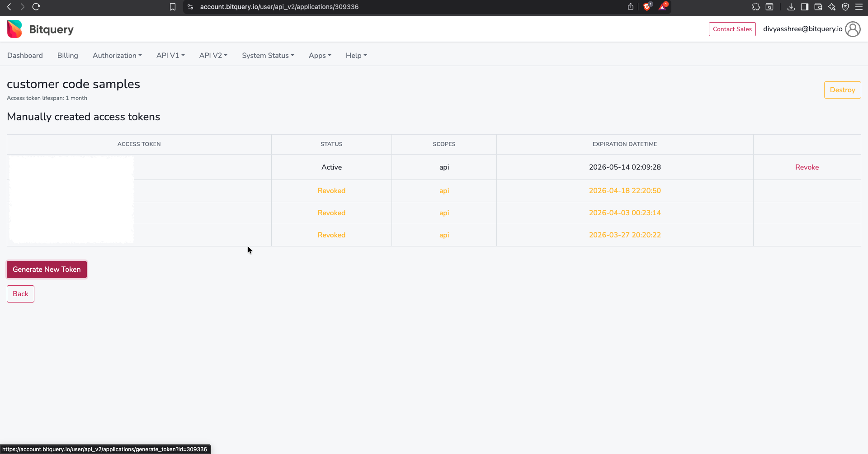Screen dimensions: 868x454
Task: Open Brave Shields lion icon
Action: click(x=647, y=7)
